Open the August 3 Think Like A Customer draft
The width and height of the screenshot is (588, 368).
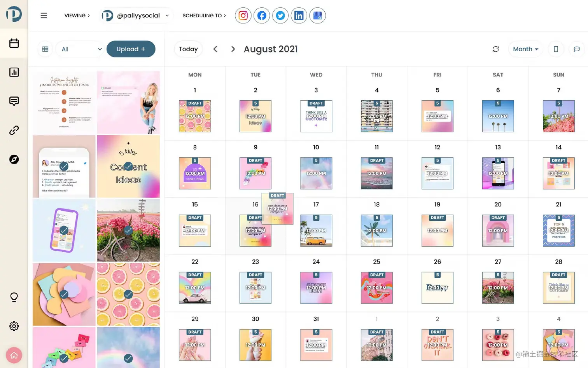(x=316, y=116)
